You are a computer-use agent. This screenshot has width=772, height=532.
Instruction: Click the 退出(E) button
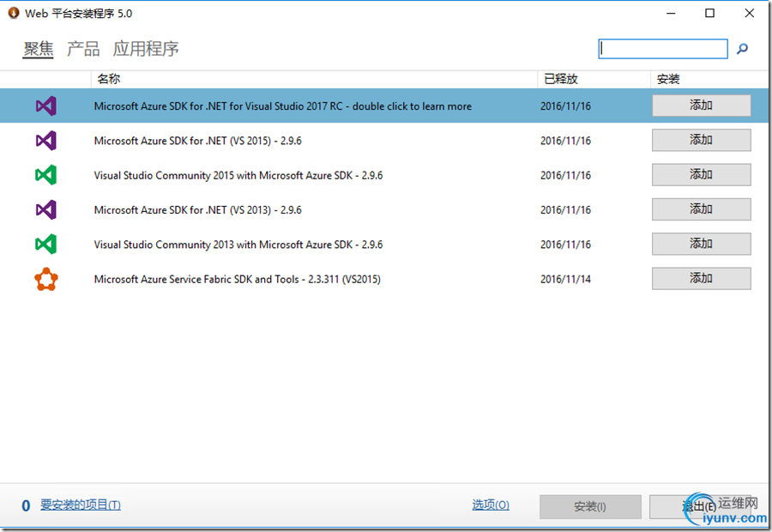(x=700, y=506)
